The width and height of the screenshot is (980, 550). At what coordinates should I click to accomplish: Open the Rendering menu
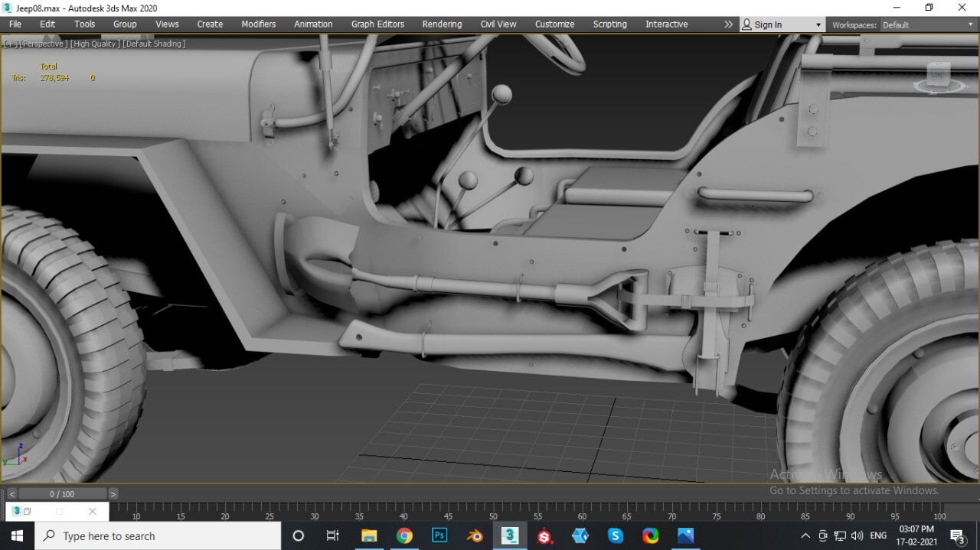click(442, 24)
